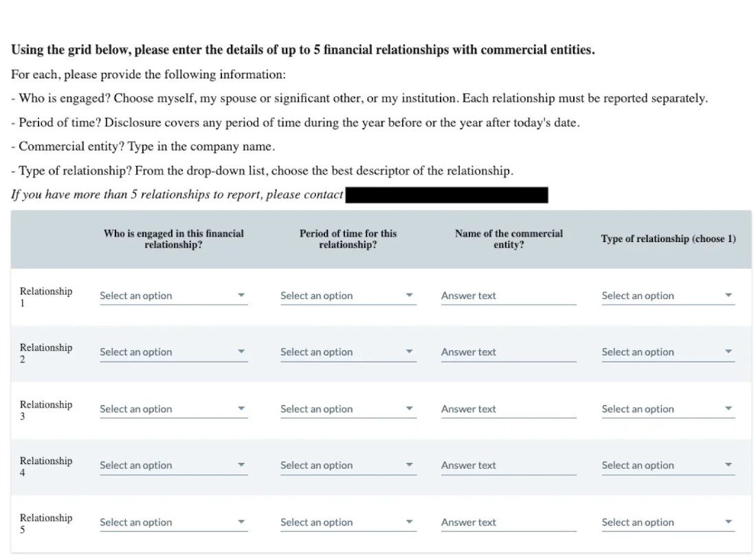Open the engagement dropdown for Relationship 3
The height and width of the screenshot is (557, 756).
pos(172,408)
